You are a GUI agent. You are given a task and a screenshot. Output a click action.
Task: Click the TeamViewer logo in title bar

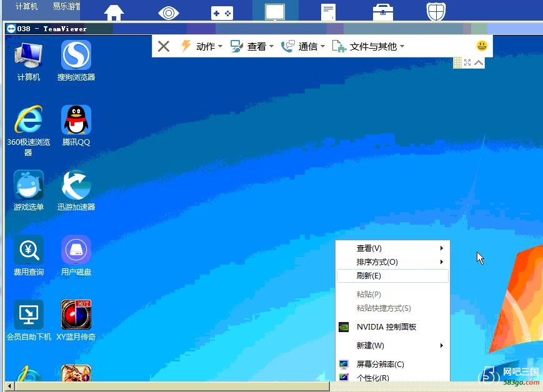[x=11, y=29]
